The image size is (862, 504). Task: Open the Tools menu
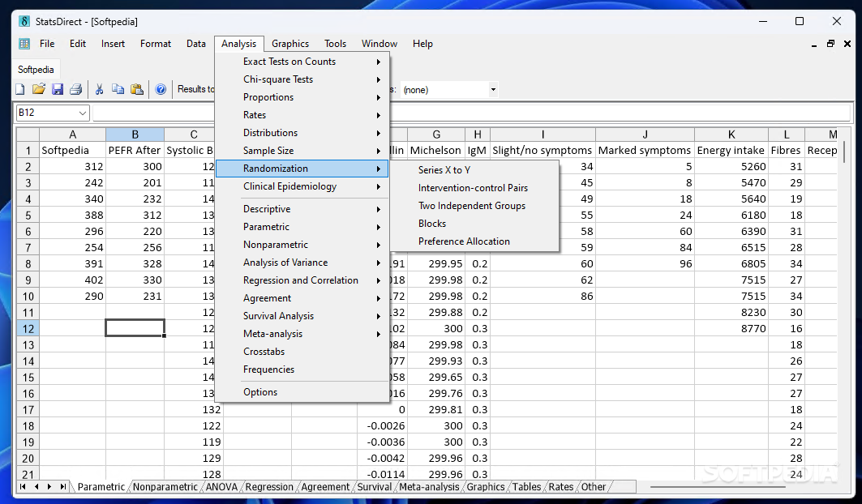coord(336,44)
